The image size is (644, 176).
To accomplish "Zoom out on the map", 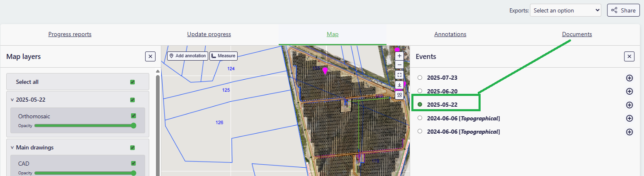I will [x=399, y=65].
